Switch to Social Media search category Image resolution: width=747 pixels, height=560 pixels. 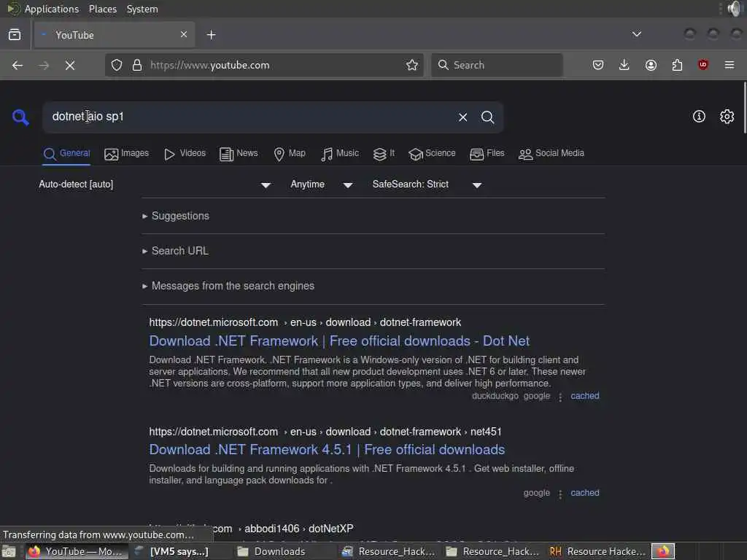point(551,153)
